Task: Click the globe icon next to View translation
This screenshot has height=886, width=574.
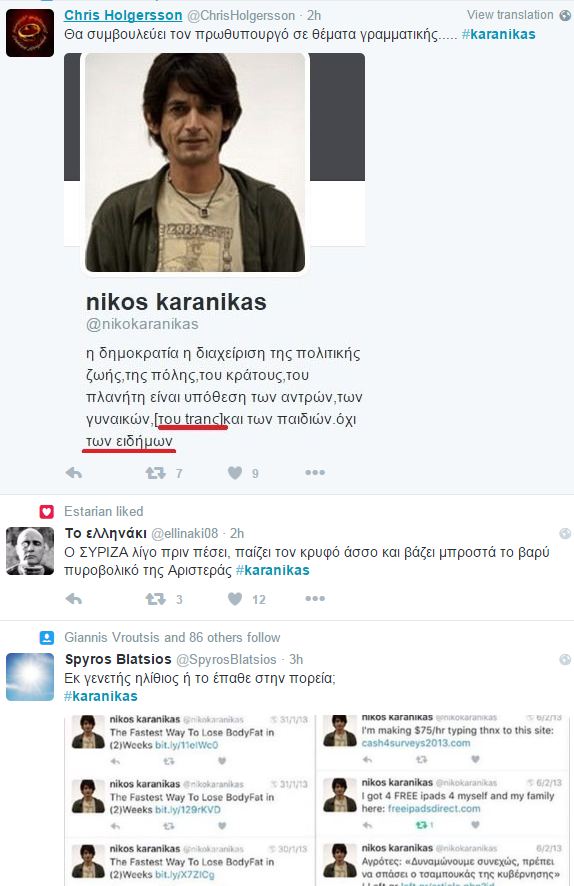Action: (x=565, y=15)
